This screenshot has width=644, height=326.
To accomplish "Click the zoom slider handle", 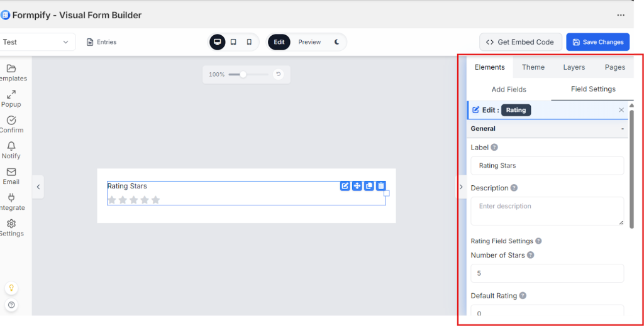I will tap(243, 74).
